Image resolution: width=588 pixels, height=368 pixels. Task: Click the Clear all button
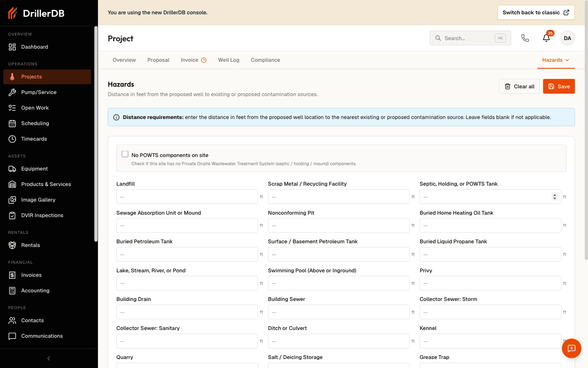[519, 86]
